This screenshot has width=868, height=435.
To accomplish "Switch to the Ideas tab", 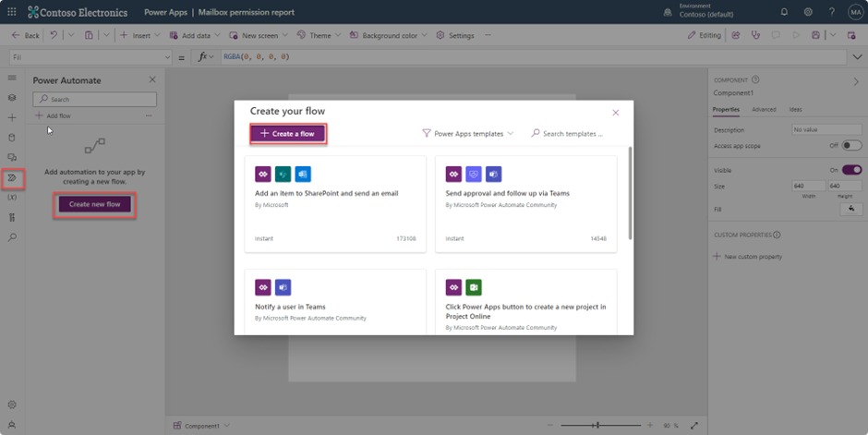I will 795,110.
